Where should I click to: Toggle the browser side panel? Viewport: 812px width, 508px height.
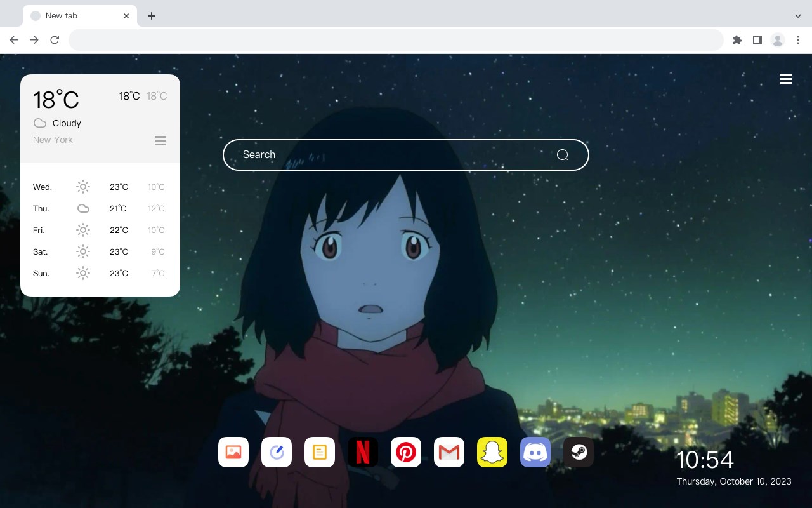point(757,40)
